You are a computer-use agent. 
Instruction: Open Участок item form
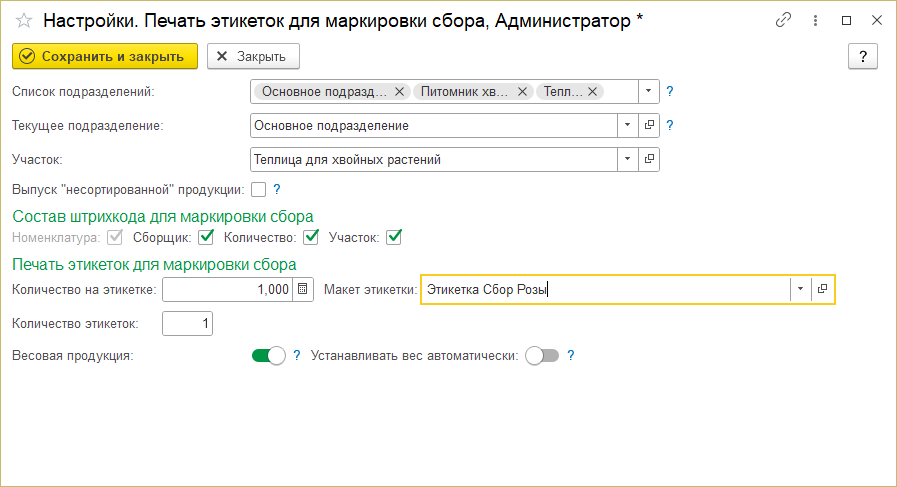pos(649,159)
